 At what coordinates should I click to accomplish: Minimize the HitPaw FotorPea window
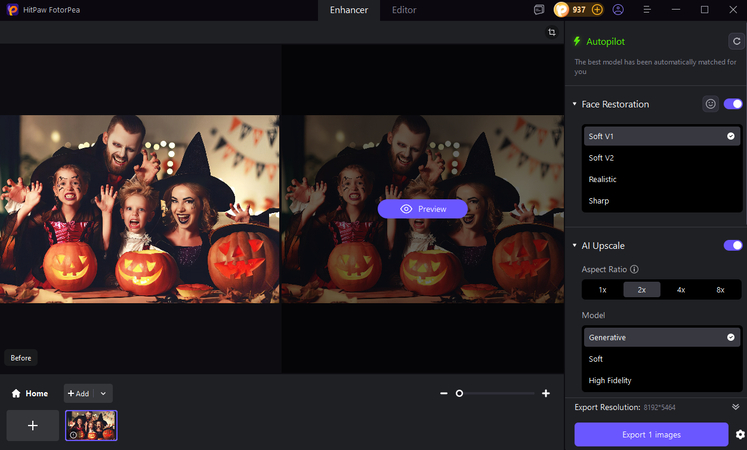(x=676, y=10)
